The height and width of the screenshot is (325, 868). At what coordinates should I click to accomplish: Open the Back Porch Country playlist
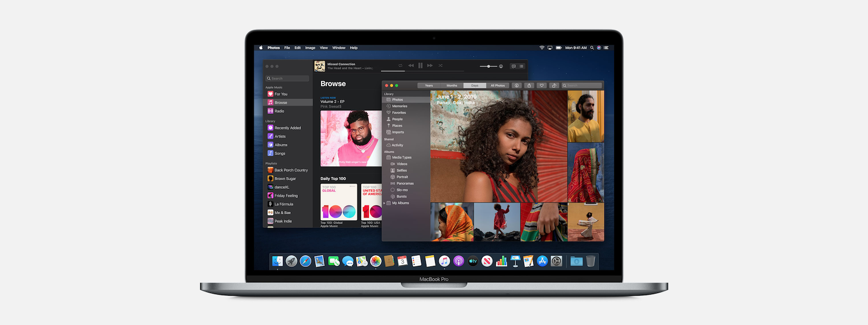[288, 170]
